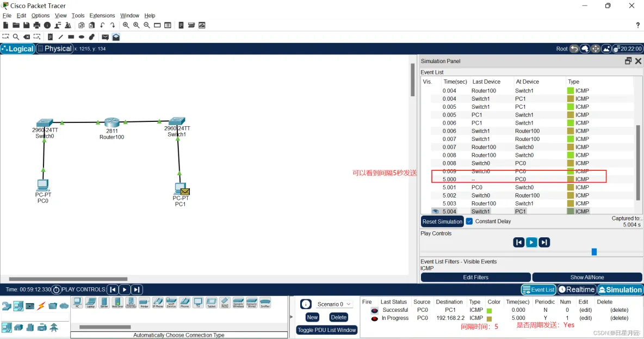This screenshot has width=644, height=339.
Task: Click the workspace horizontal scrollbar
Action: click(68, 279)
